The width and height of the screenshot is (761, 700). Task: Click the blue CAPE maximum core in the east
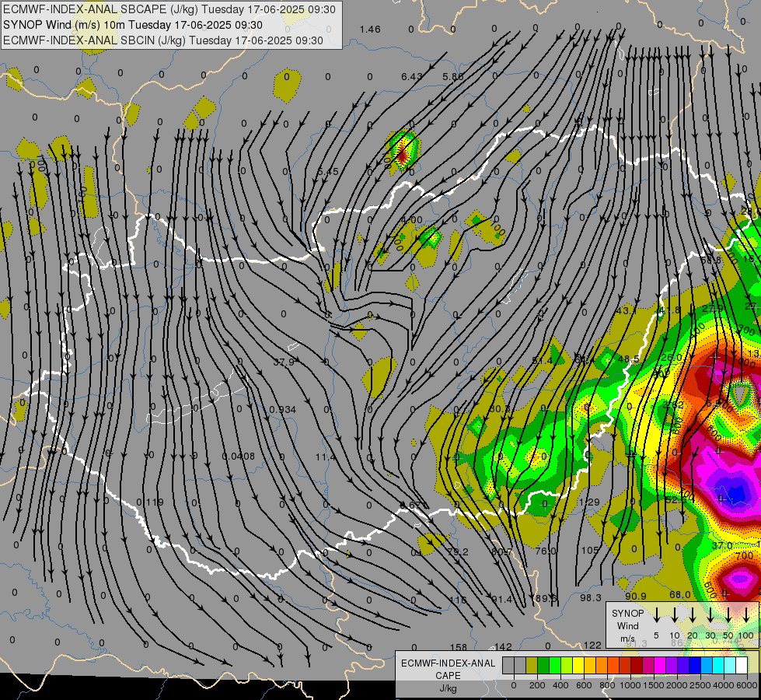coord(737,494)
